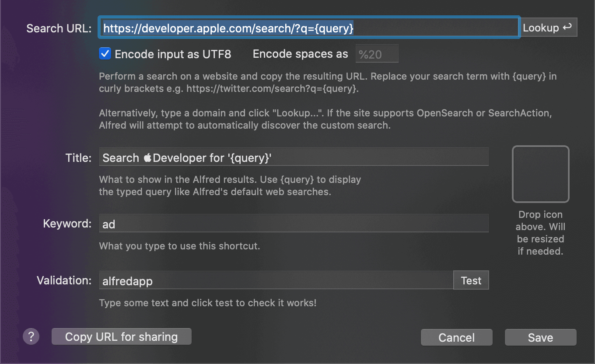Click the 'Keyword:' label

67,224
